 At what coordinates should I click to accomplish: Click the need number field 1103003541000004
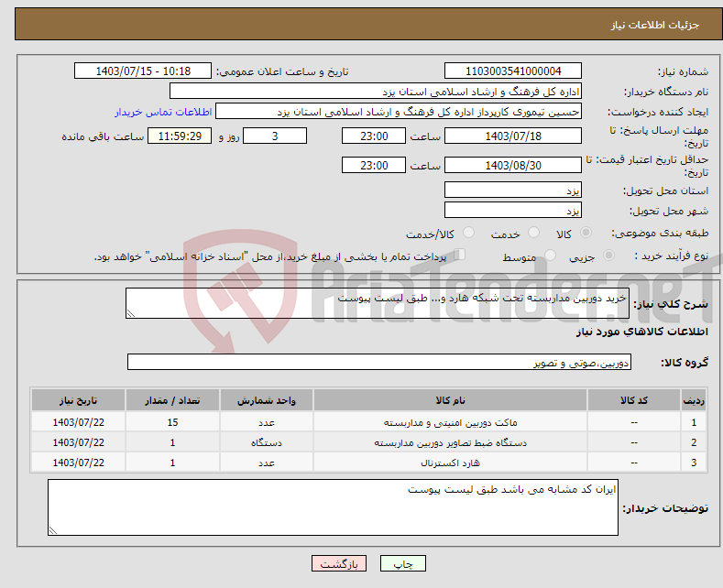click(x=513, y=71)
